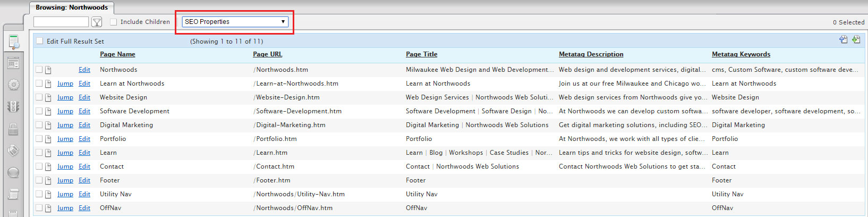Open the gear settings sidebar icon
The height and width of the screenshot is (217, 868).
click(13, 85)
